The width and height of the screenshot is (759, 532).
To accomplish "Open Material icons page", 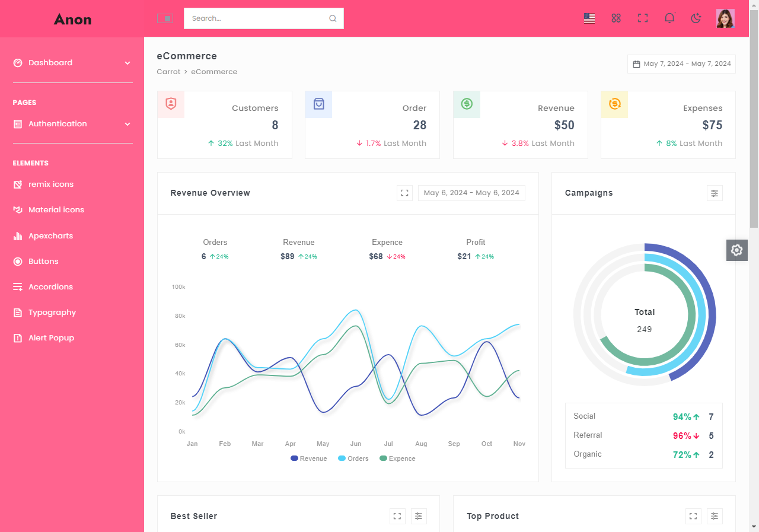I will point(56,210).
